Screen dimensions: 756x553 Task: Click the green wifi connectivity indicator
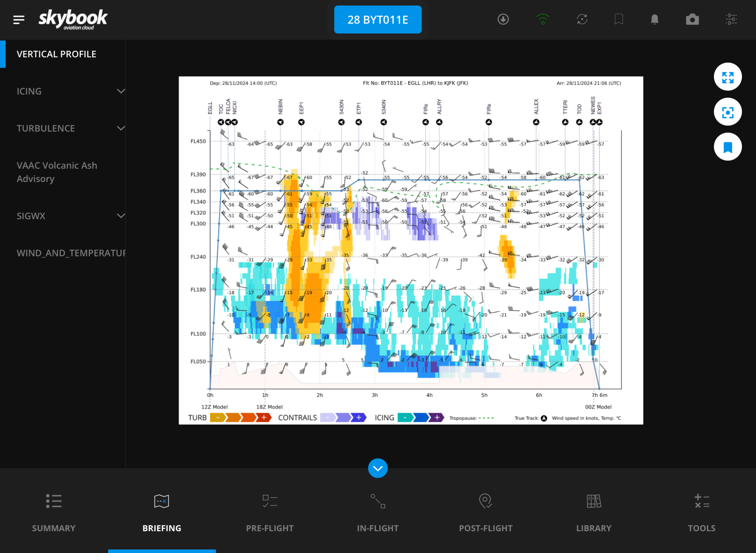point(543,19)
